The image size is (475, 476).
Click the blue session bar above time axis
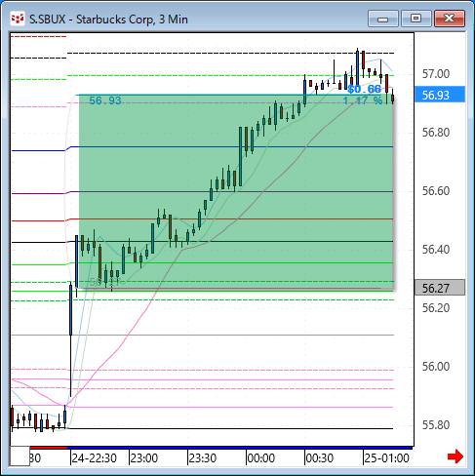point(240,448)
